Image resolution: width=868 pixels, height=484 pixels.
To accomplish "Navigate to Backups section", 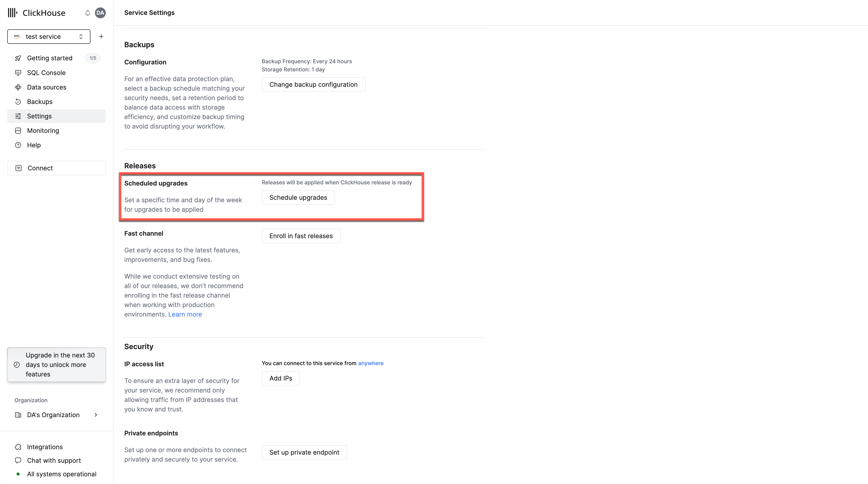I will coord(39,101).
